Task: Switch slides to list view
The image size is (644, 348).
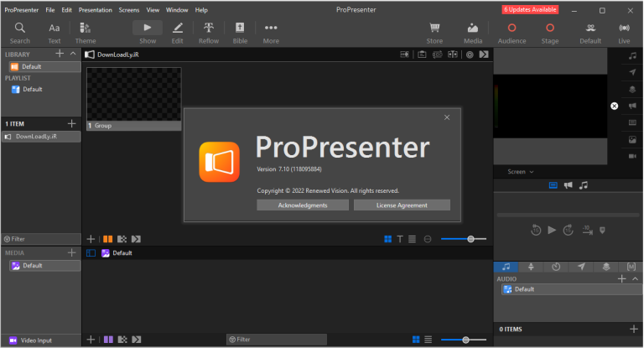Action: coord(412,239)
